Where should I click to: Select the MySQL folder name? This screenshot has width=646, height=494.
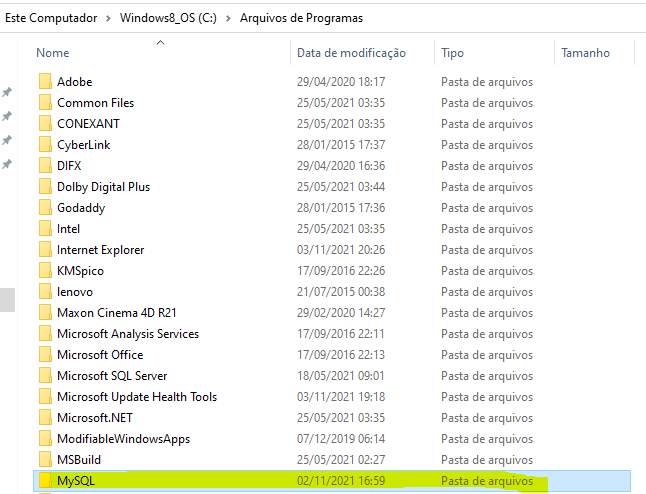pos(76,481)
